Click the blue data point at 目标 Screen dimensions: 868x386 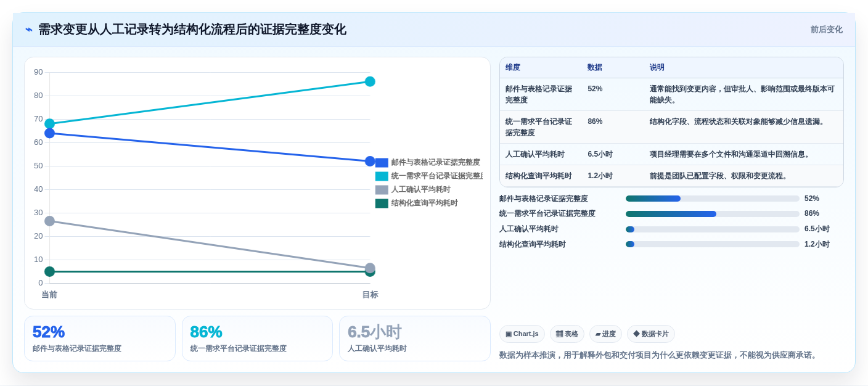pyautogui.click(x=370, y=162)
